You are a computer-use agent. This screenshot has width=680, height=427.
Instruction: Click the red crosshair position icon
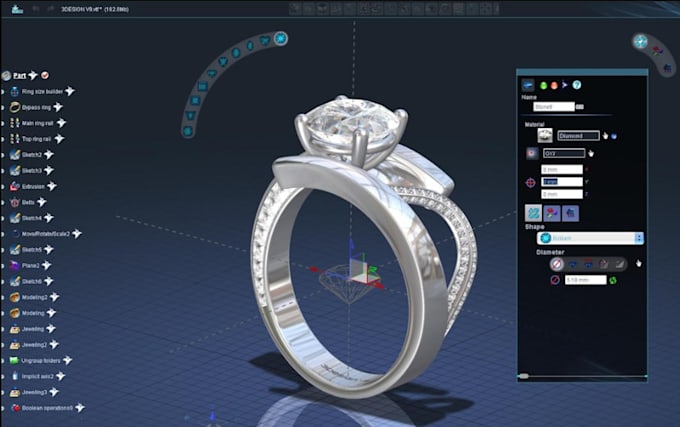click(x=530, y=183)
